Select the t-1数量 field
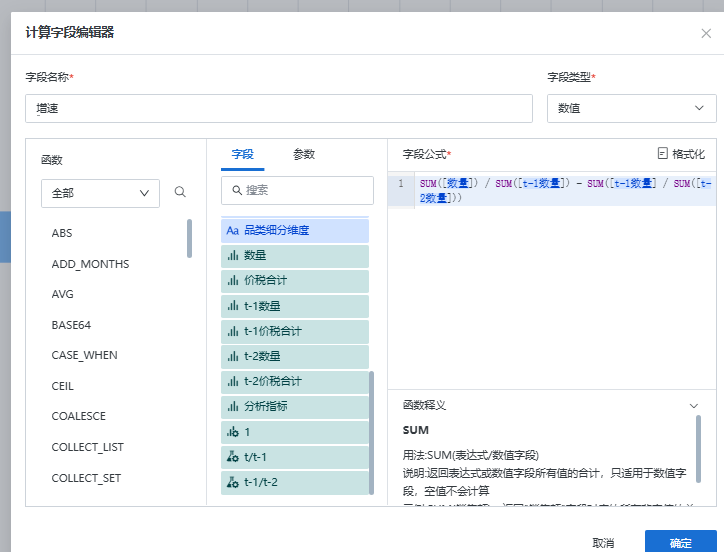Viewport: 724px width, 552px height. pos(295,306)
